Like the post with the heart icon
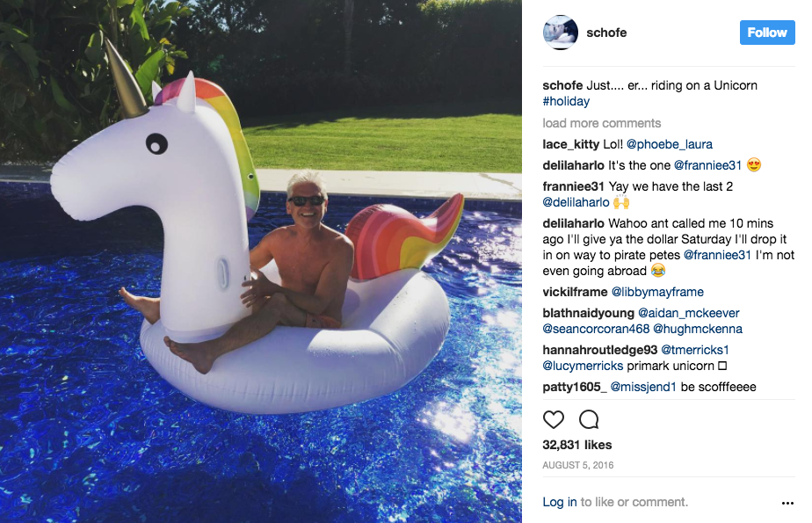 click(x=553, y=419)
